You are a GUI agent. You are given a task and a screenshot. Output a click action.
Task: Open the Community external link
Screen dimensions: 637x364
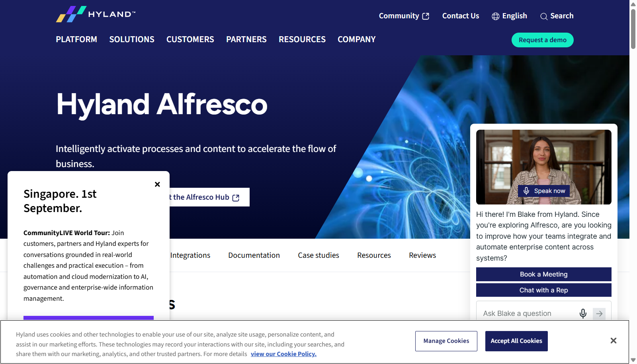pyautogui.click(x=404, y=16)
